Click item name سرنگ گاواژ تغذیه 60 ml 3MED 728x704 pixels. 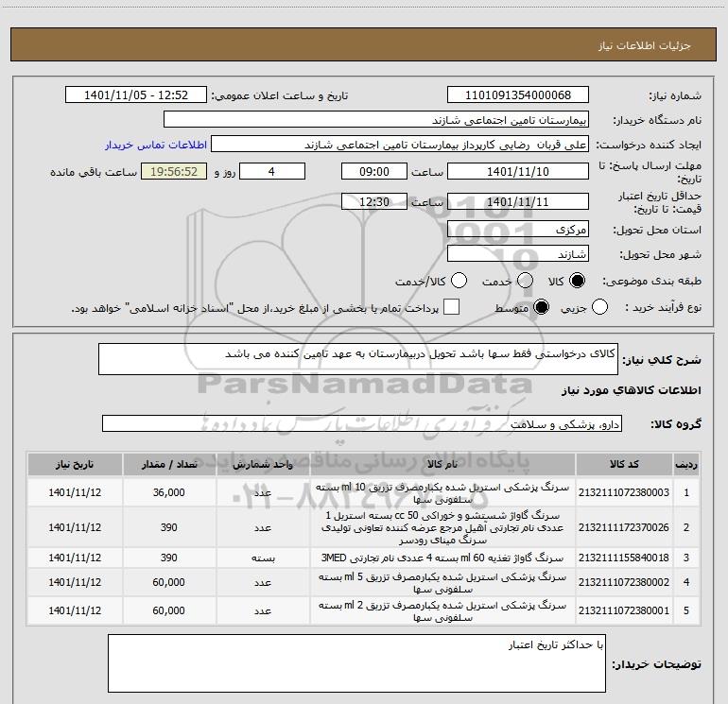(442, 558)
